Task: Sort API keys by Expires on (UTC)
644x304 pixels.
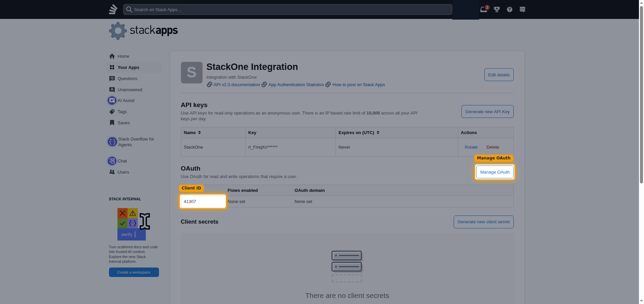Action: coord(359,133)
